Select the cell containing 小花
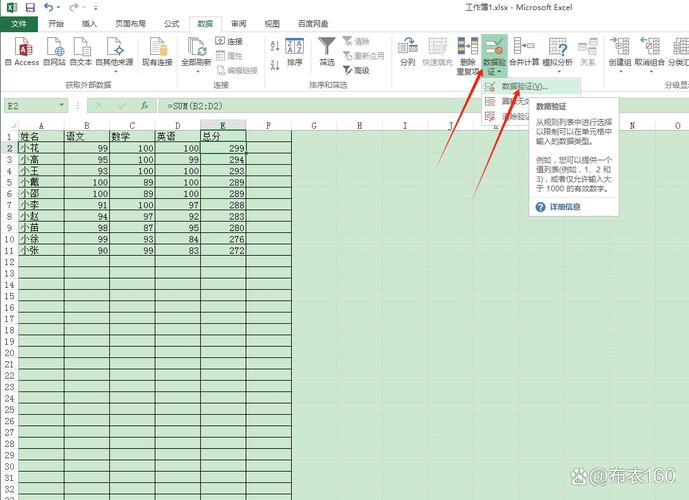Viewport: 689px width, 500px height. (x=41, y=148)
